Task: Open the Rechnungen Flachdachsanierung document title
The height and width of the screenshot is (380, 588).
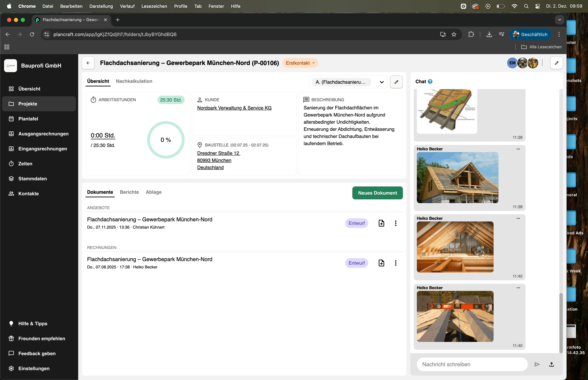Action: [150, 259]
